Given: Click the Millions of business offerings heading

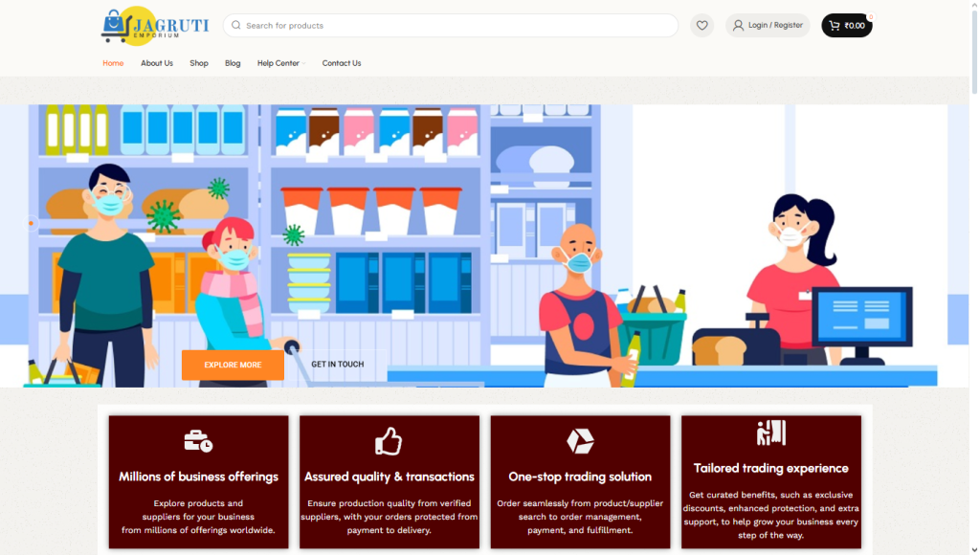Looking at the screenshot, I should (x=199, y=477).
